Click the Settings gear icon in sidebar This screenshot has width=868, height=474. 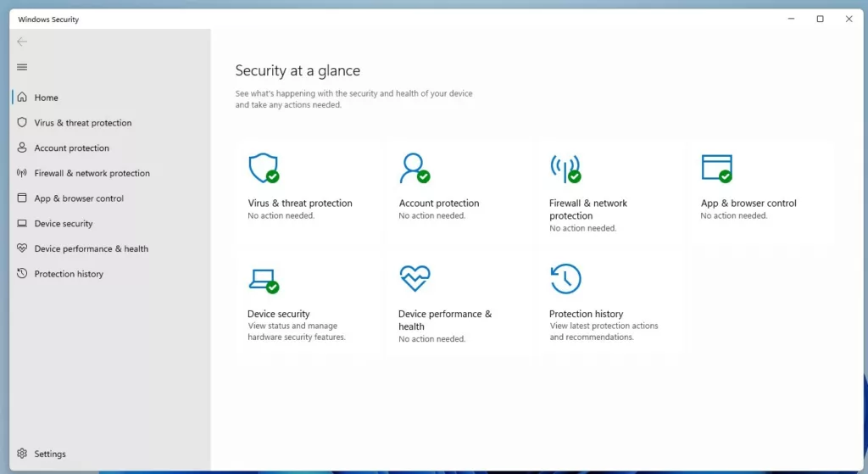coord(22,454)
